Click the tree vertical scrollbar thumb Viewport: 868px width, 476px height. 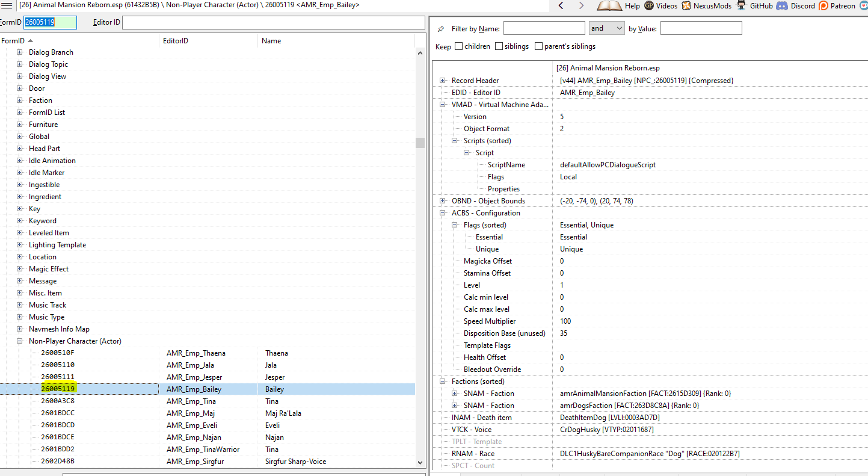pos(420,143)
